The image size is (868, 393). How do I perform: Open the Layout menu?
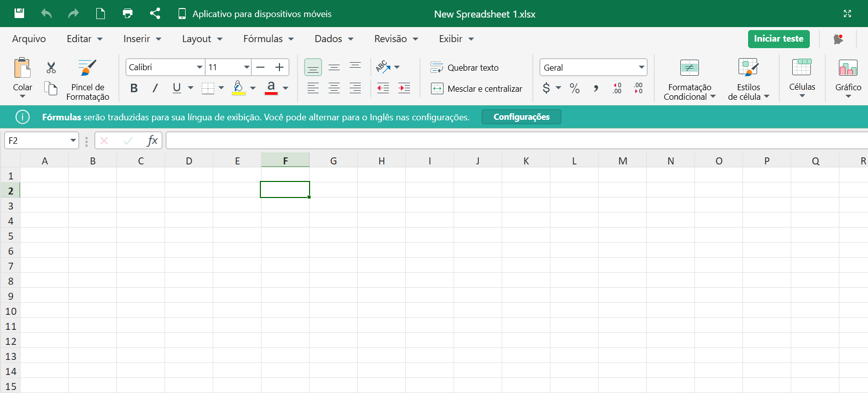click(202, 39)
